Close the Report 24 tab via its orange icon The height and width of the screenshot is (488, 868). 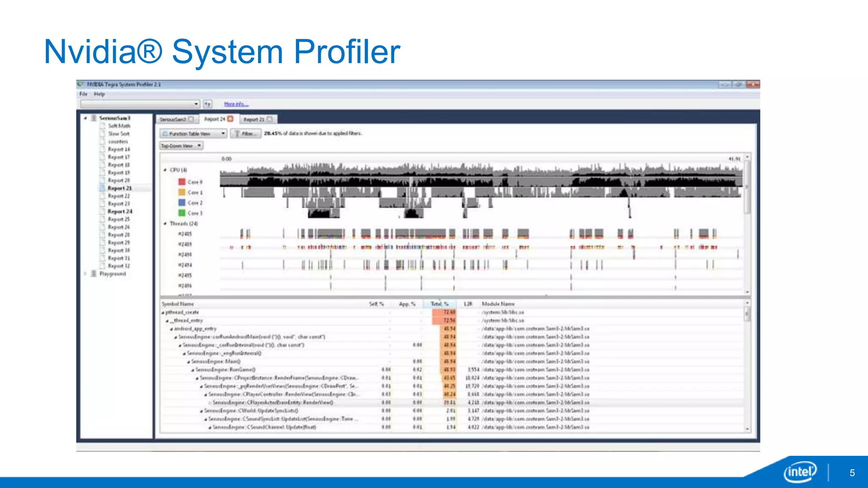pos(231,119)
